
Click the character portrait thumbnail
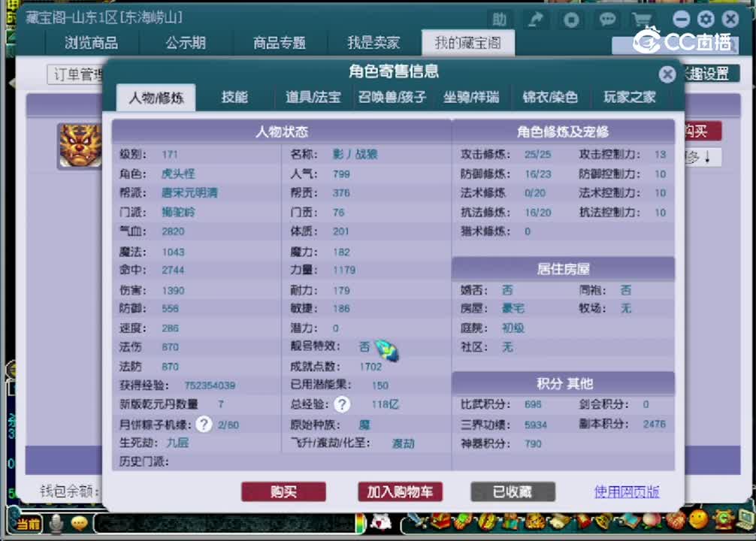point(80,146)
